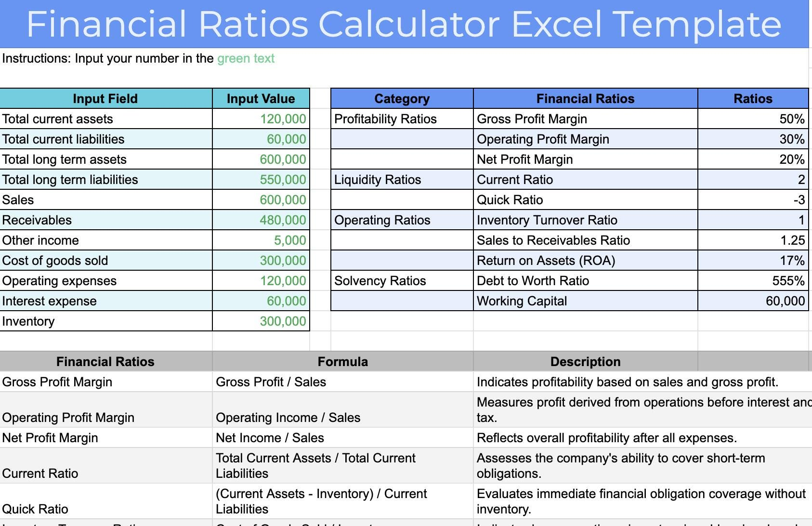
Task: Select the Formula header in bottom table
Action: coord(342,362)
